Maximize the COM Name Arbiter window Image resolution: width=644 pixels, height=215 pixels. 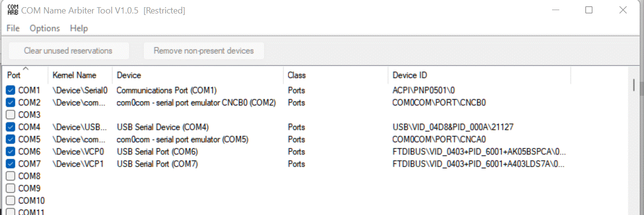tap(589, 10)
